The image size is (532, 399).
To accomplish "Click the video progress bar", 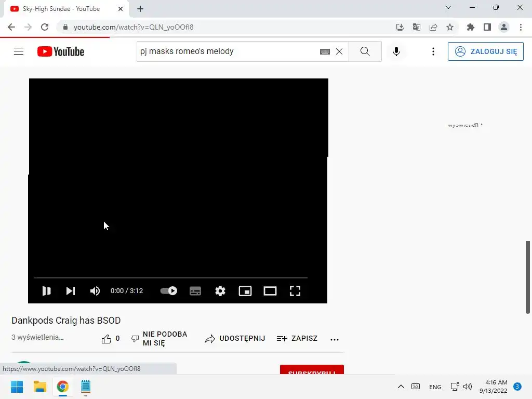I will [170, 277].
